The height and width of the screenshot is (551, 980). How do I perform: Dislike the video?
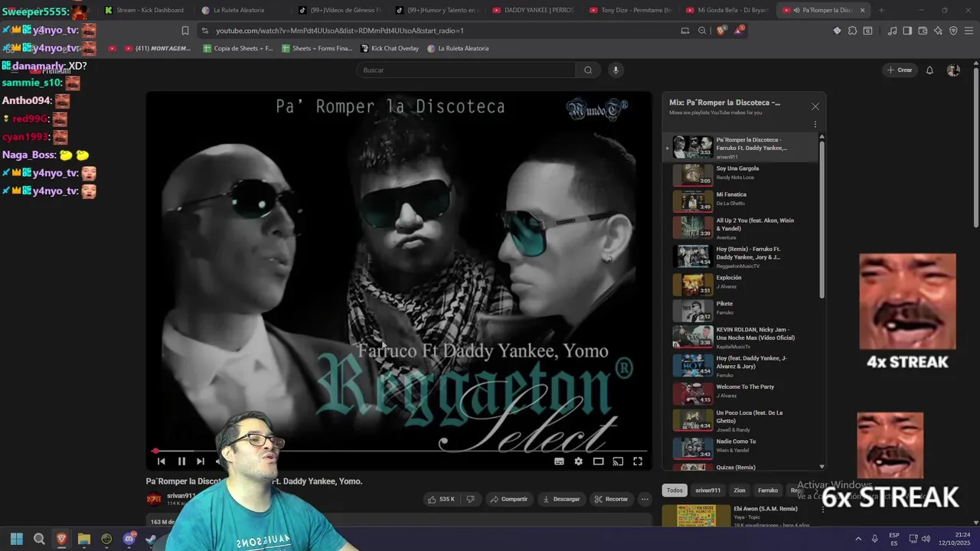pos(470,499)
